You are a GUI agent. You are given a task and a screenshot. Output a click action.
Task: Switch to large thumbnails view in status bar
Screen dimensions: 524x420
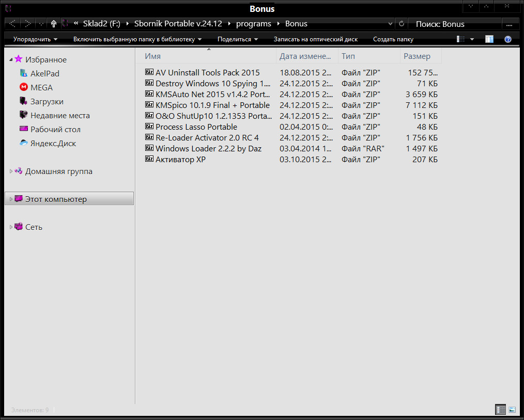(512, 410)
